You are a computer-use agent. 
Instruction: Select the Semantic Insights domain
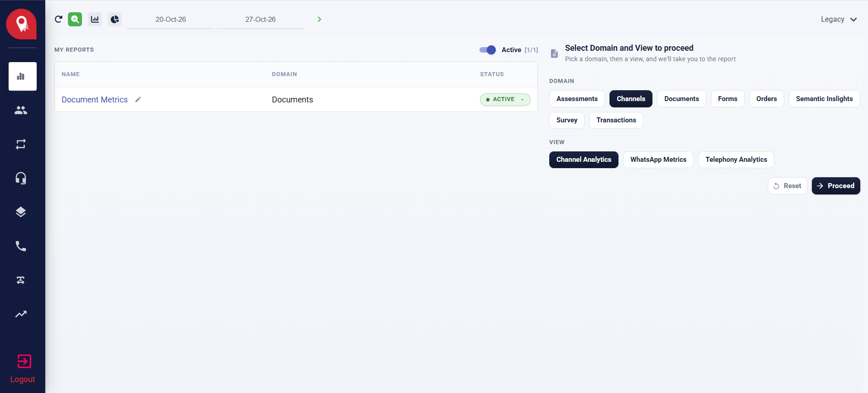pos(824,99)
